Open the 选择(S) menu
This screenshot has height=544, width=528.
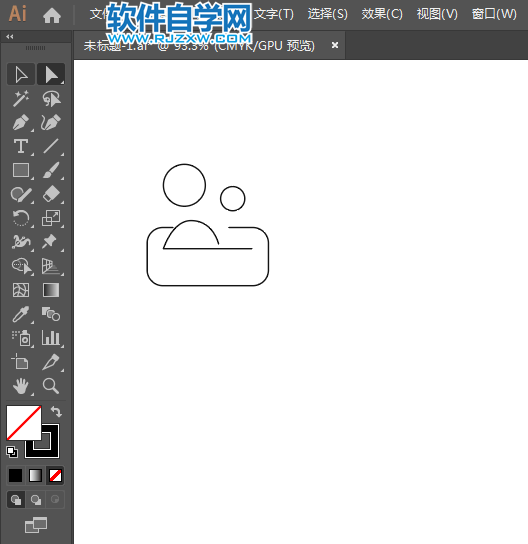(327, 14)
